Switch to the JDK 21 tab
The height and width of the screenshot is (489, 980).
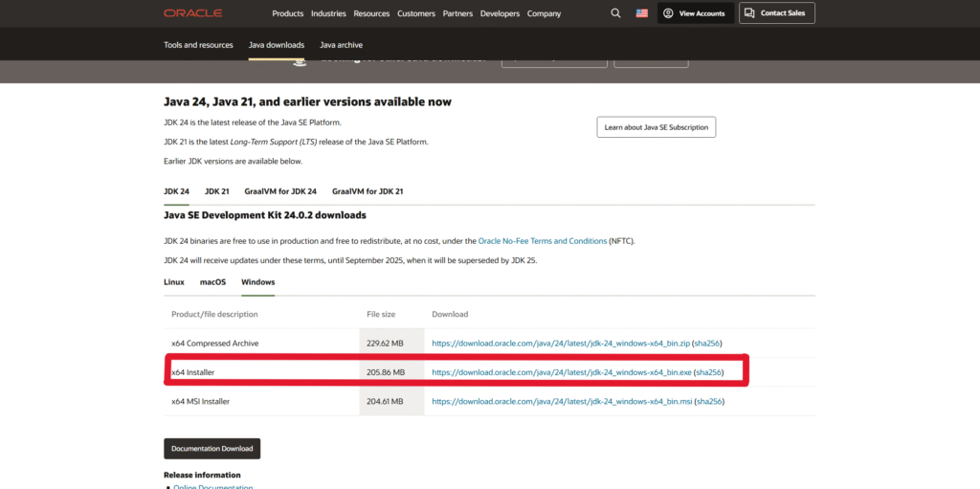[217, 191]
